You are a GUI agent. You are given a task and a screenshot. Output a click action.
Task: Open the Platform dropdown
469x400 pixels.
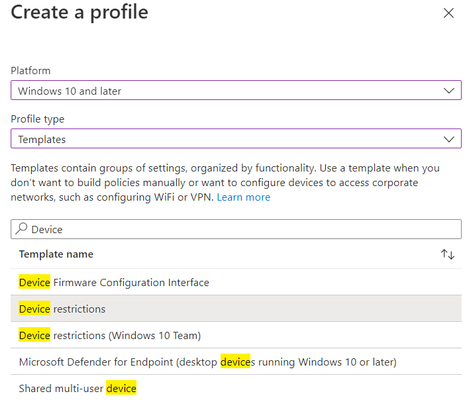click(x=236, y=90)
